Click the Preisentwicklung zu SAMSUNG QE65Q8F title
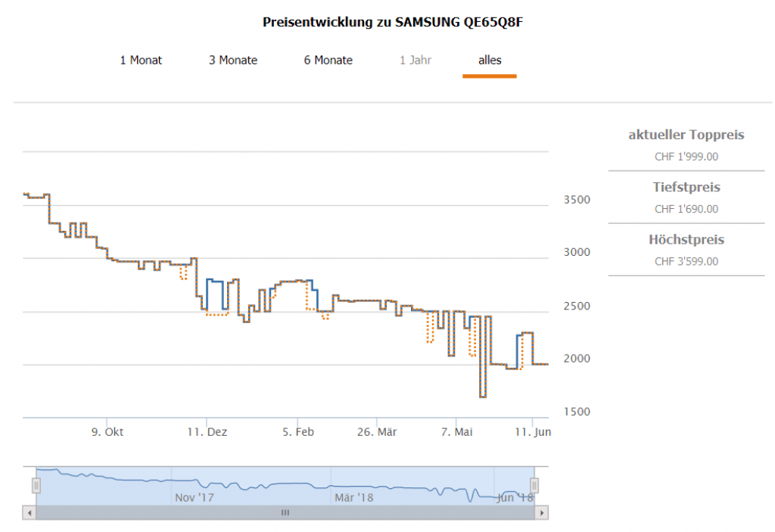Screen dimensions: 775x532 click(393, 22)
